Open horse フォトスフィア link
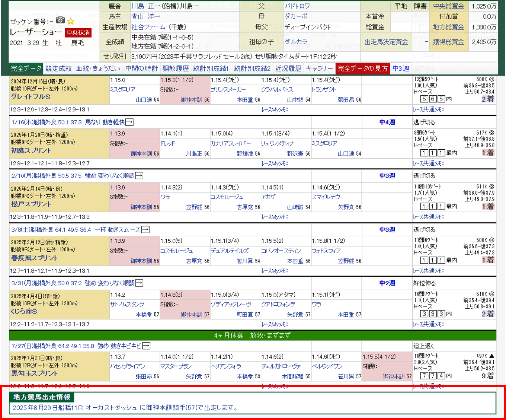506x420 pixels. pyautogui.click(x=326, y=251)
